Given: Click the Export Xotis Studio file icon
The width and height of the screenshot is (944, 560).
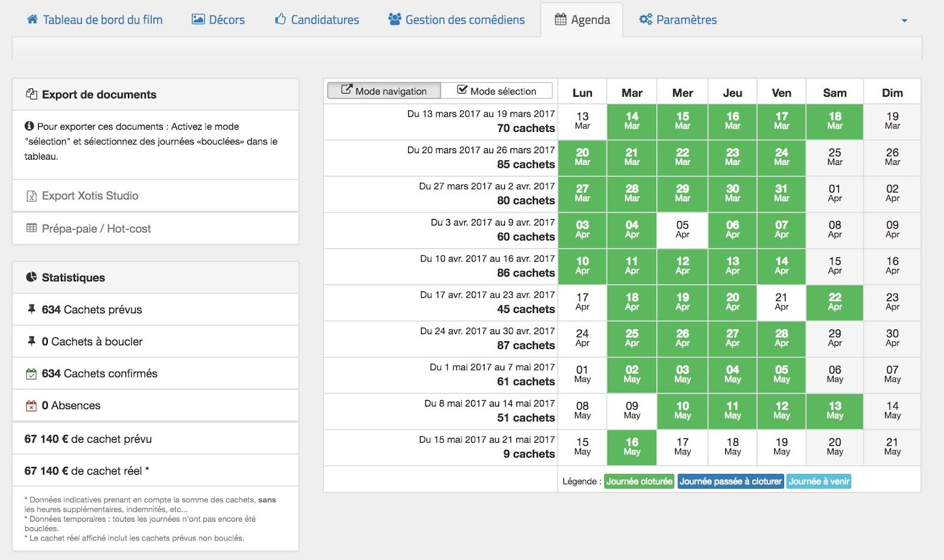Looking at the screenshot, I should [x=32, y=196].
